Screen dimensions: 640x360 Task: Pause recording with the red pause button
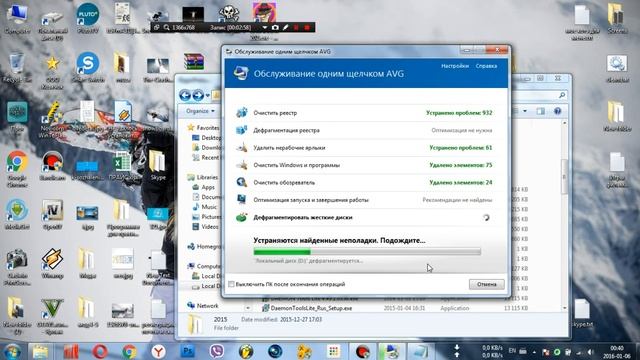(296, 27)
